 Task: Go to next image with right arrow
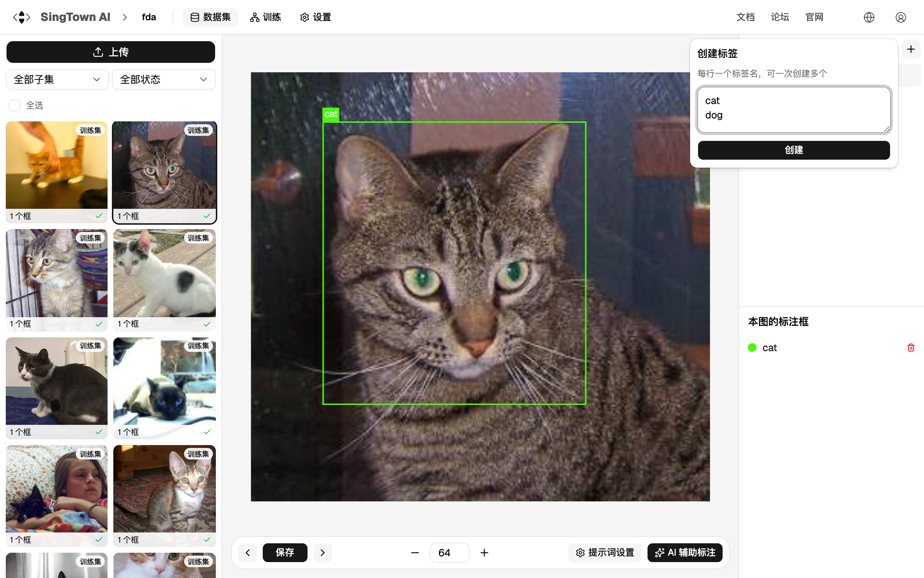point(323,552)
